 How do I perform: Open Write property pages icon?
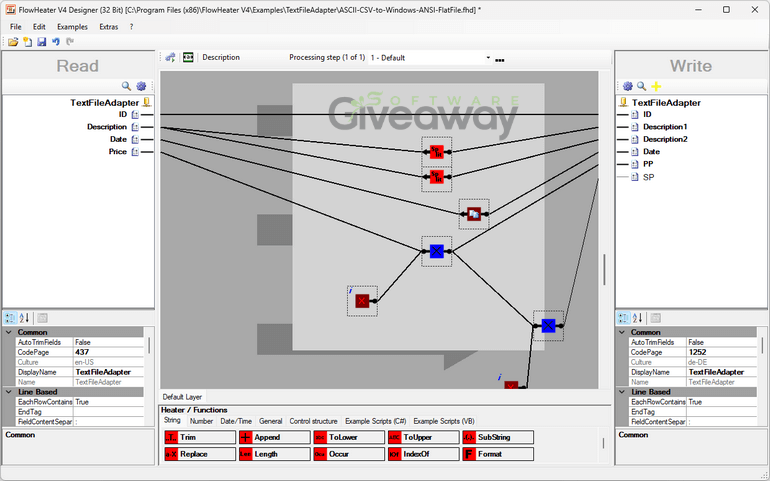pos(656,318)
